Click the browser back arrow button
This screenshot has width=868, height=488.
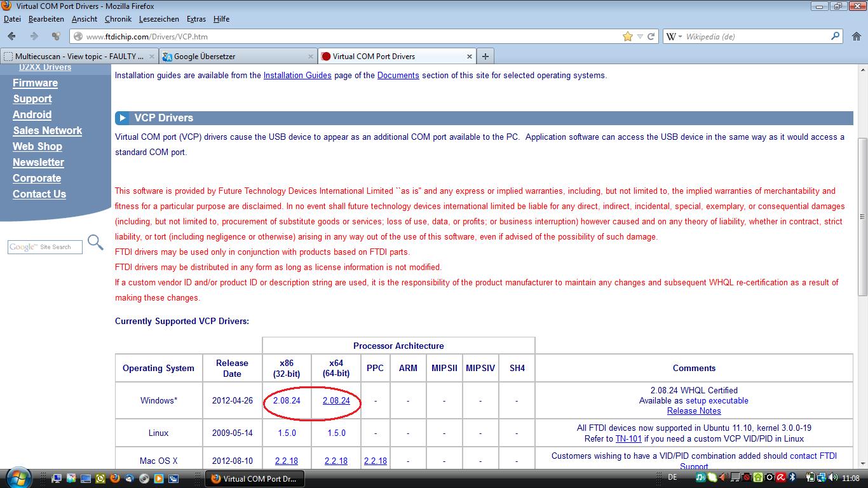click(12, 36)
